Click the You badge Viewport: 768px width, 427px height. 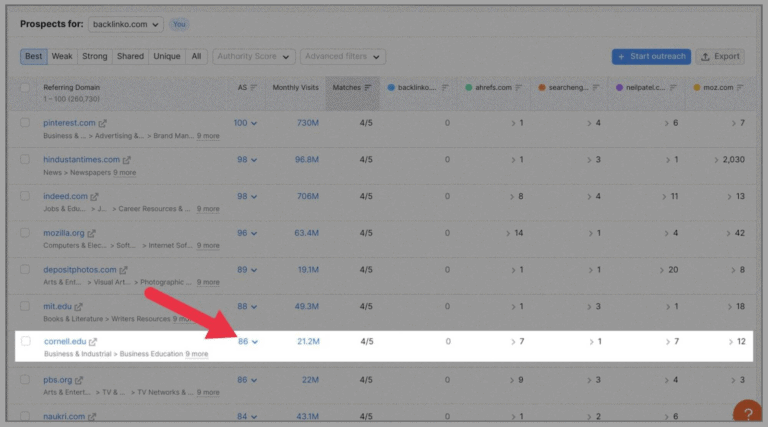pyautogui.click(x=179, y=24)
